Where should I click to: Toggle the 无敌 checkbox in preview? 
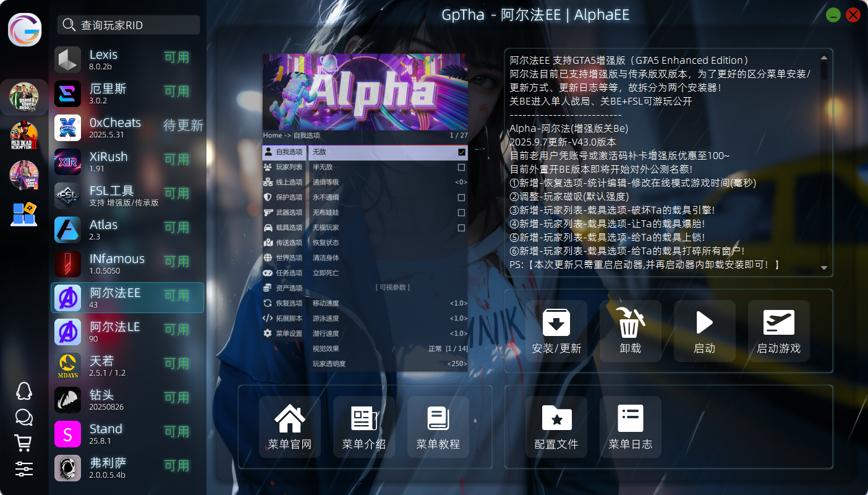[461, 152]
